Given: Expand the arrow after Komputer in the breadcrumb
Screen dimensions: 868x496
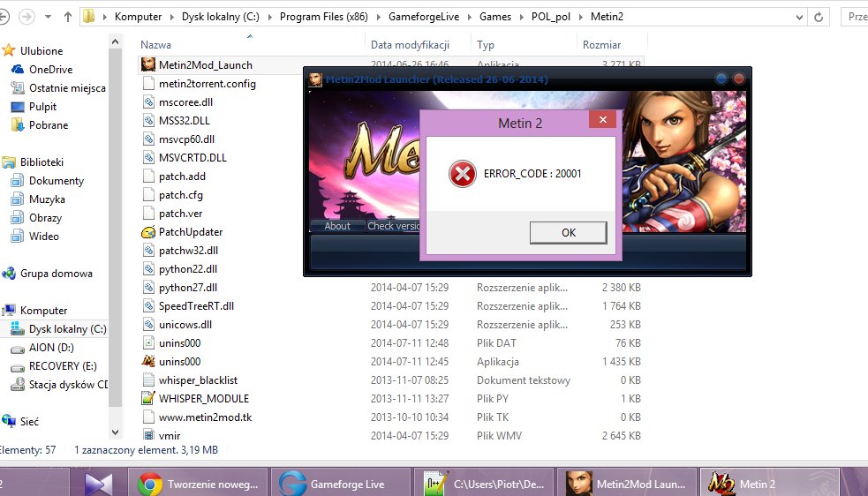Looking at the screenshot, I should pos(171,17).
